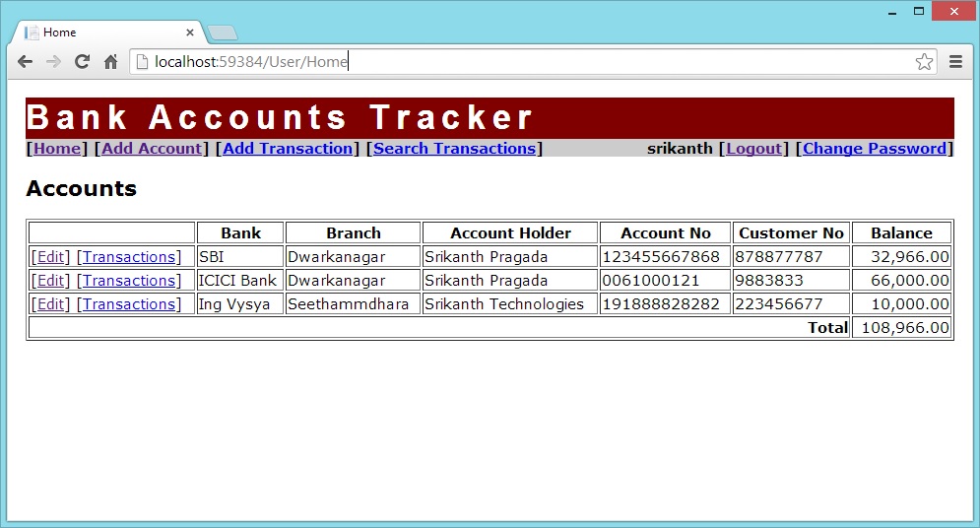
Task: Select balance 66,000.00
Action: pyautogui.click(x=901, y=281)
